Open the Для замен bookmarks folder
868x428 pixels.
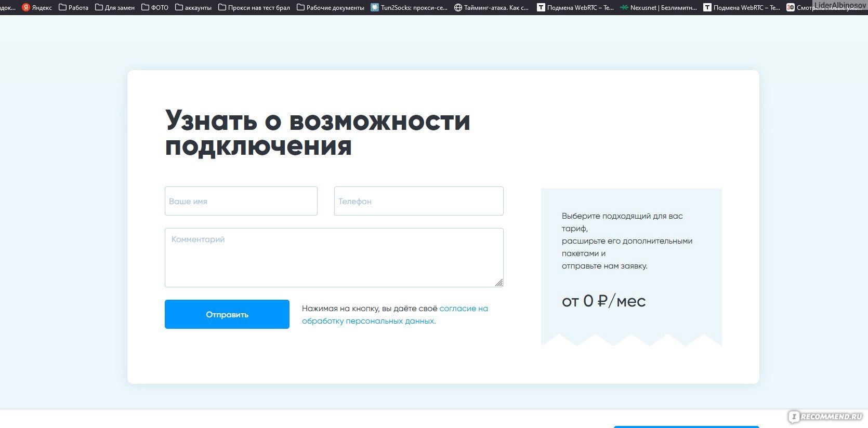[115, 7]
